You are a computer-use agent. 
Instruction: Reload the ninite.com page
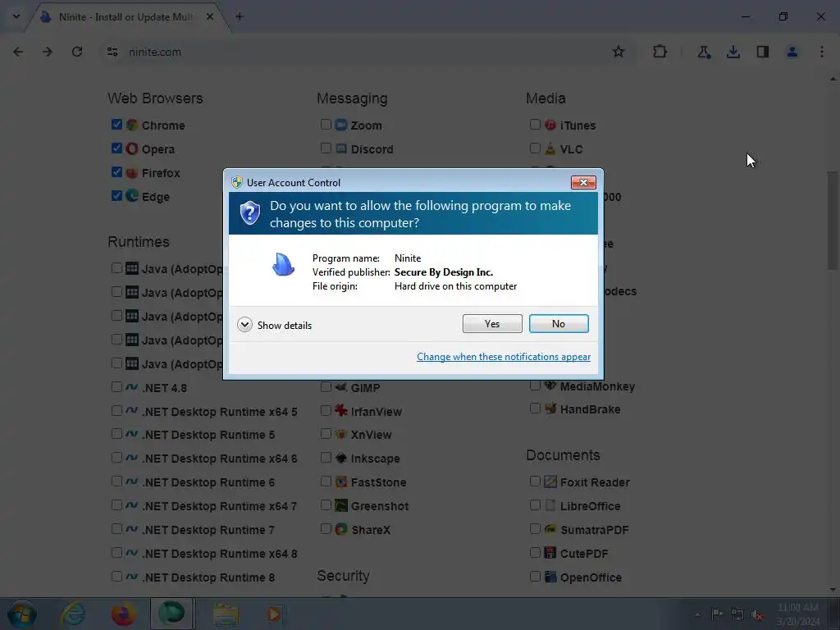tap(77, 52)
